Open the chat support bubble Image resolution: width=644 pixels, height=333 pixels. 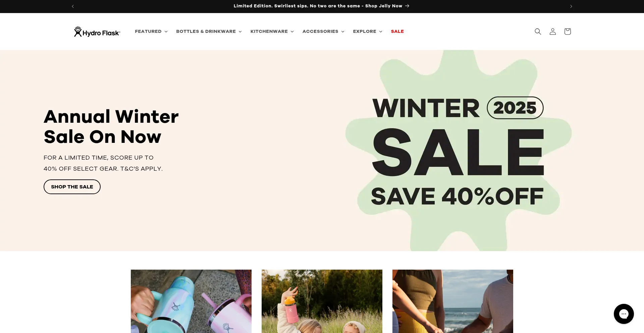point(624,314)
